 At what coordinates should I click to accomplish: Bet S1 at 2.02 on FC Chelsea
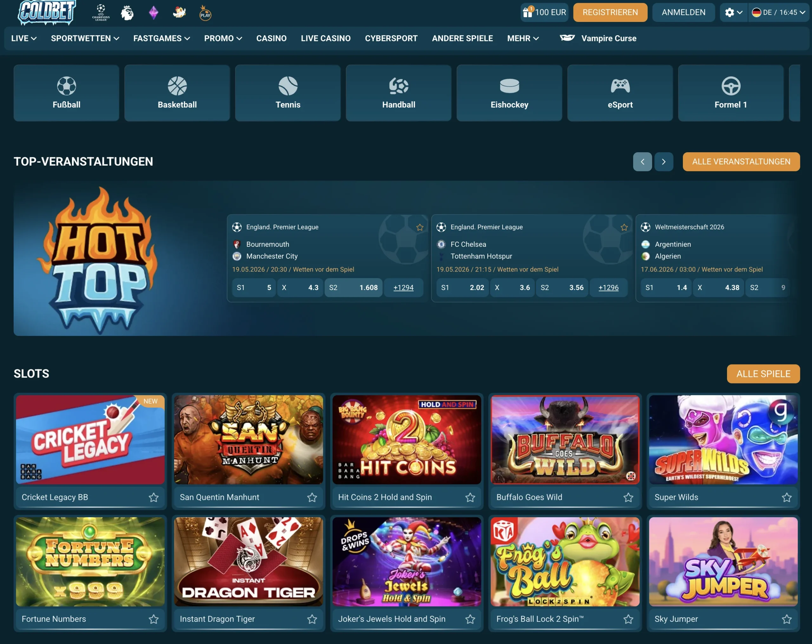tap(462, 288)
